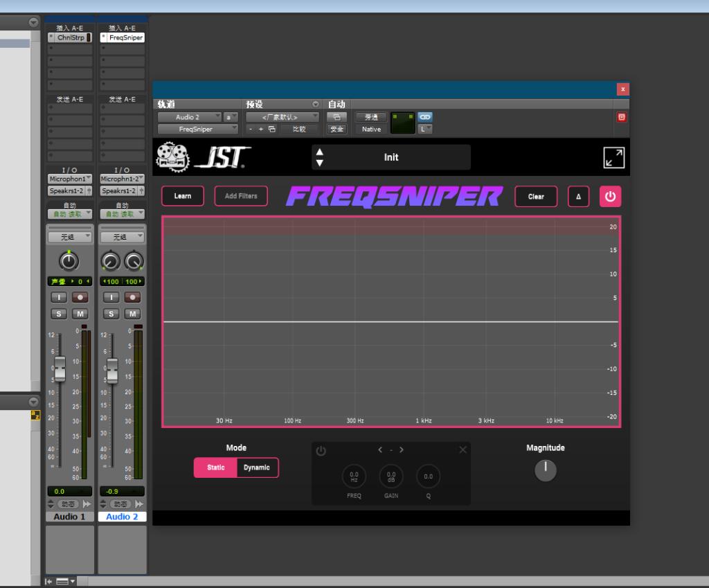Image resolution: width=709 pixels, height=588 pixels.
Task: Close the filter band with the X icon
Action: [x=463, y=449]
